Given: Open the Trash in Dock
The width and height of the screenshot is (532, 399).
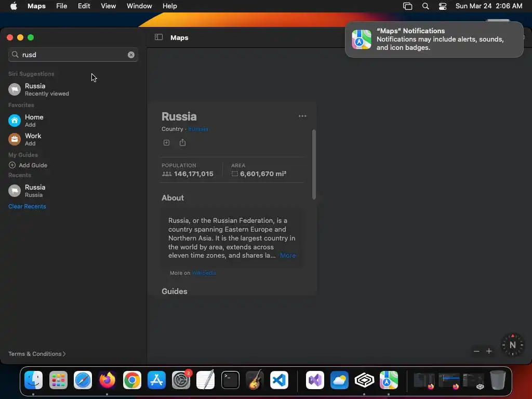Looking at the screenshot, I should point(498,380).
